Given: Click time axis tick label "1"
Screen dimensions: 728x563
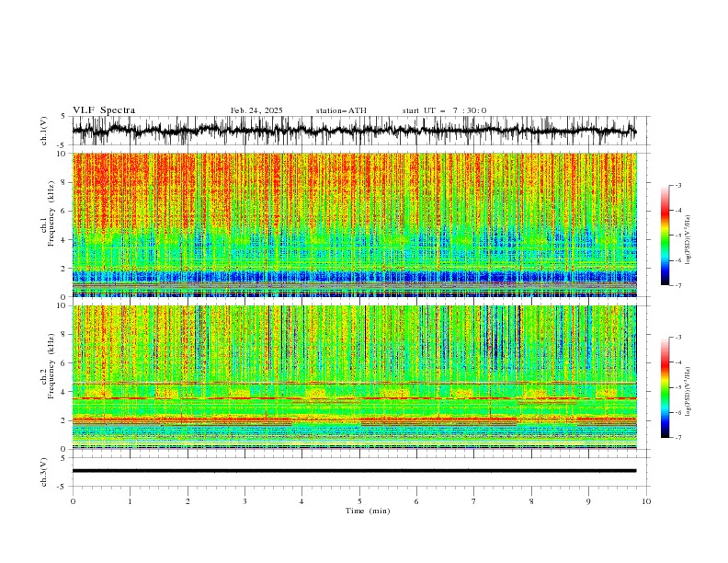Looking at the screenshot, I should pyautogui.click(x=130, y=501).
